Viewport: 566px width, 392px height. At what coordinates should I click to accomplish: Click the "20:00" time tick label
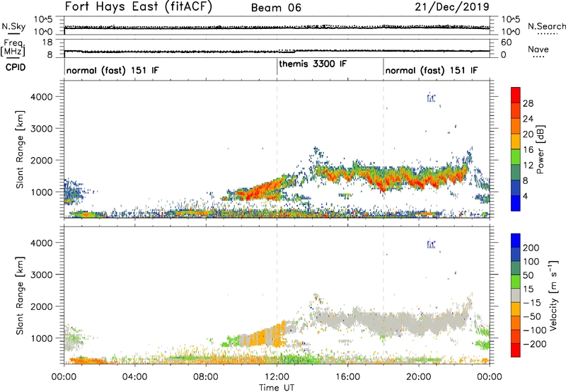point(418,377)
